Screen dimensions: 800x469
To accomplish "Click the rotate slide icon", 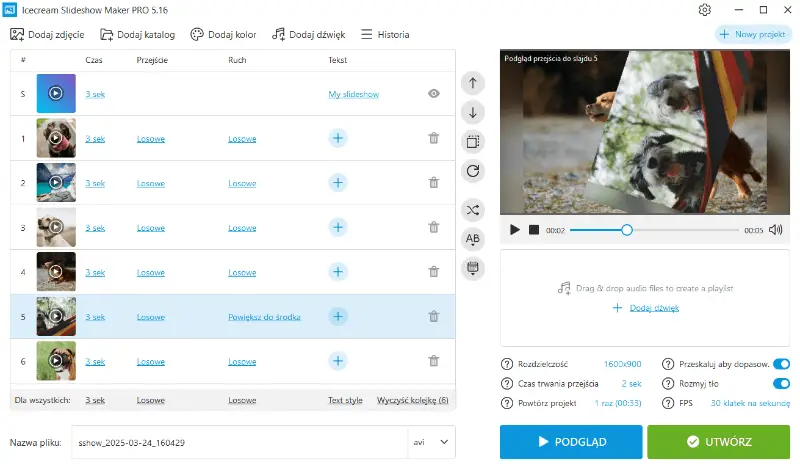I will pos(472,171).
